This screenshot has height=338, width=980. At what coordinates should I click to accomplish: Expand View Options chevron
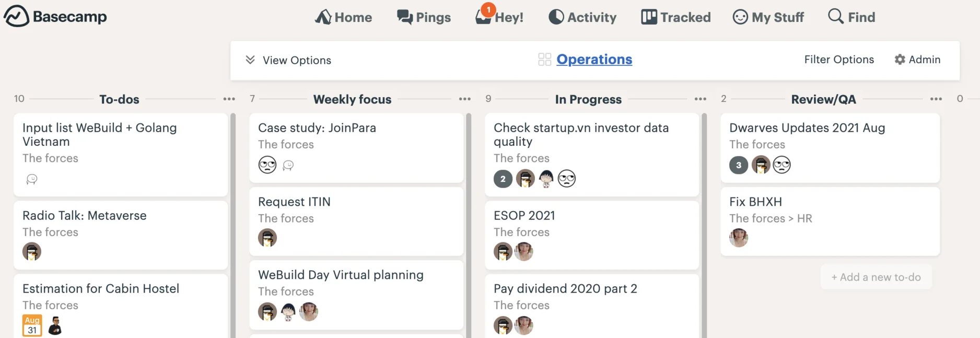point(250,60)
